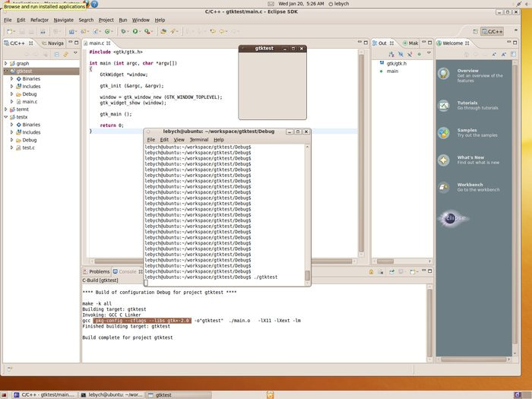Click the Search flashlight toolbar icon
The height and width of the screenshot is (399, 532).
[x=173, y=31]
